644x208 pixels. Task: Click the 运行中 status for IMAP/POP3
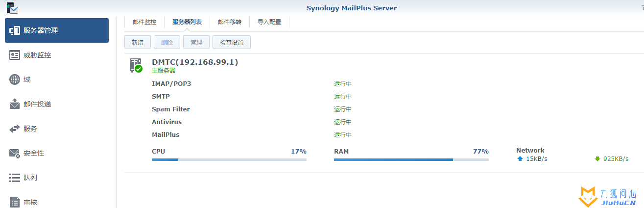tap(343, 84)
